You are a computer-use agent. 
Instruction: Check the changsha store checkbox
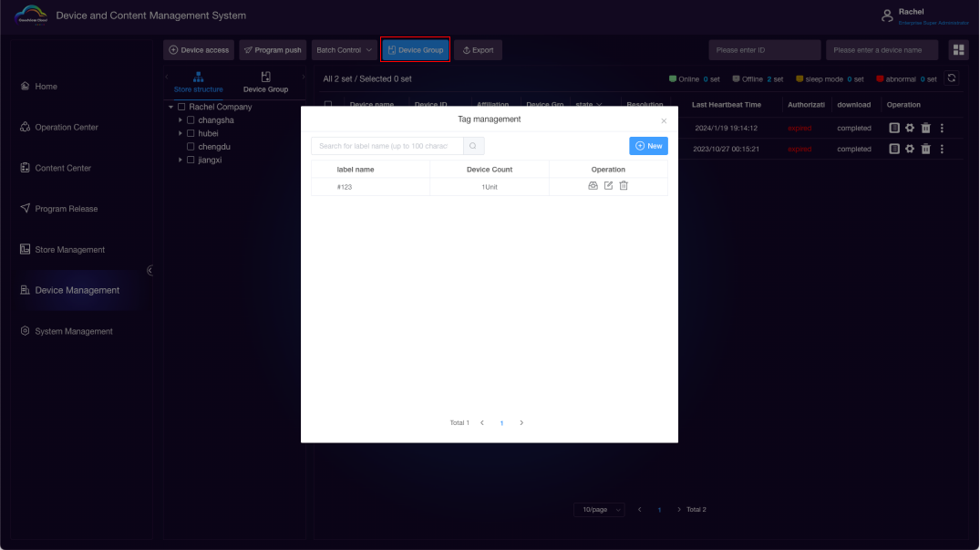coord(191,120)
